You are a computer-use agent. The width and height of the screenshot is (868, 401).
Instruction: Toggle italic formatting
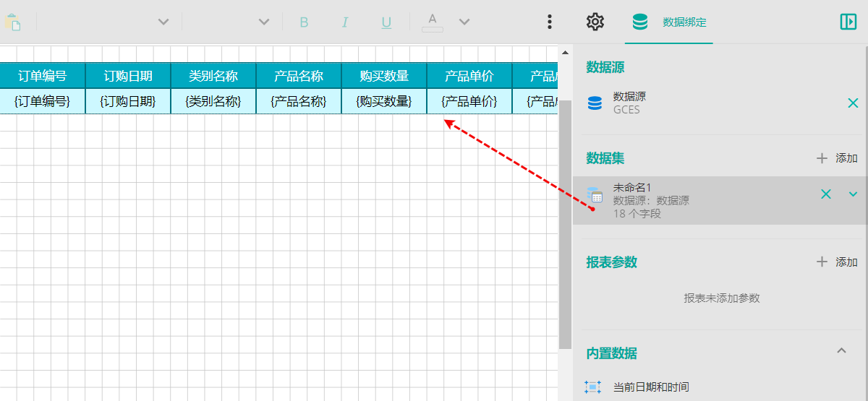pyautogui.click(x=345, y=22)
